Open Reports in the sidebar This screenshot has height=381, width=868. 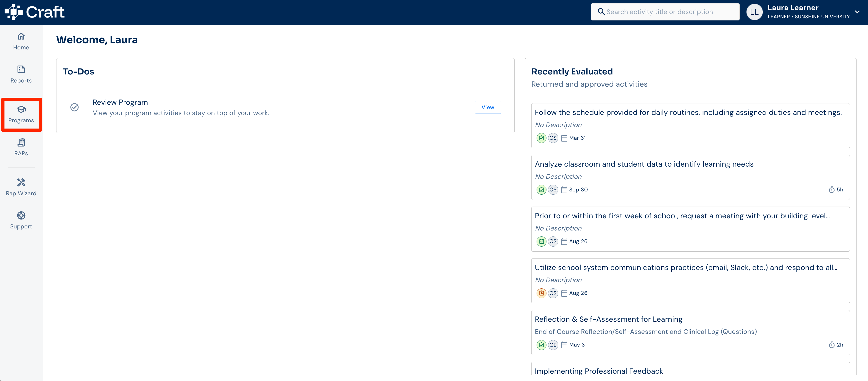tap(21, 75)
